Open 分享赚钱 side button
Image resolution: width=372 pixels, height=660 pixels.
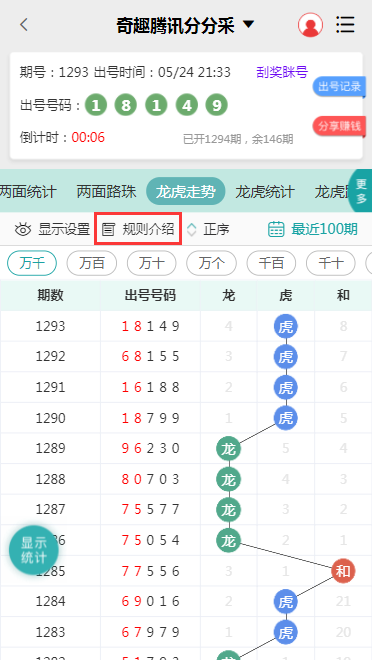(x=339, y=126)
